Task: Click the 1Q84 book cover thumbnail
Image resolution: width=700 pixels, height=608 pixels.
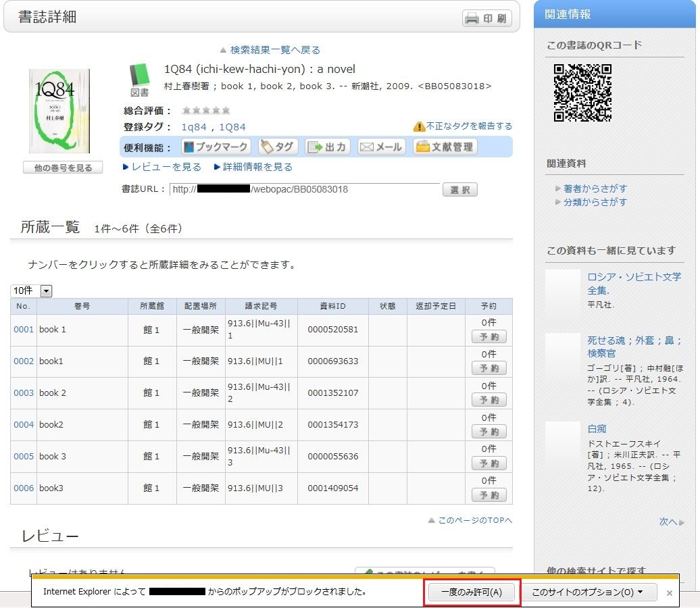Action: click(x=59, y=111)
